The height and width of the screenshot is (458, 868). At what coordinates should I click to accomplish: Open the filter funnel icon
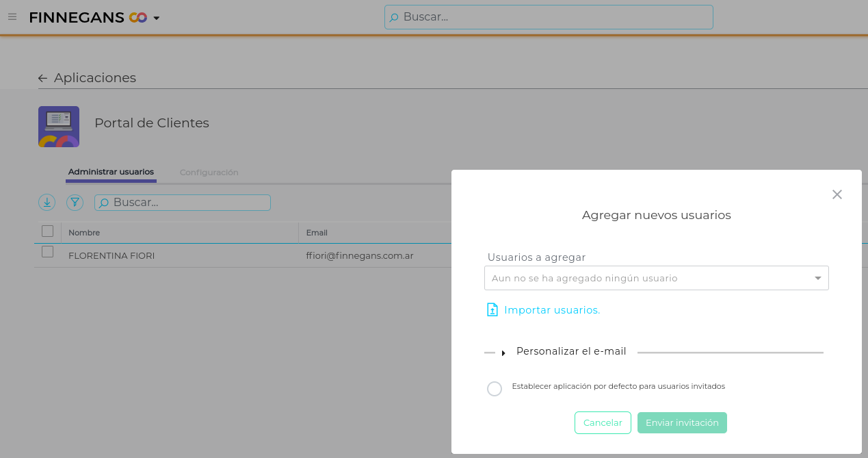point(75,202)
